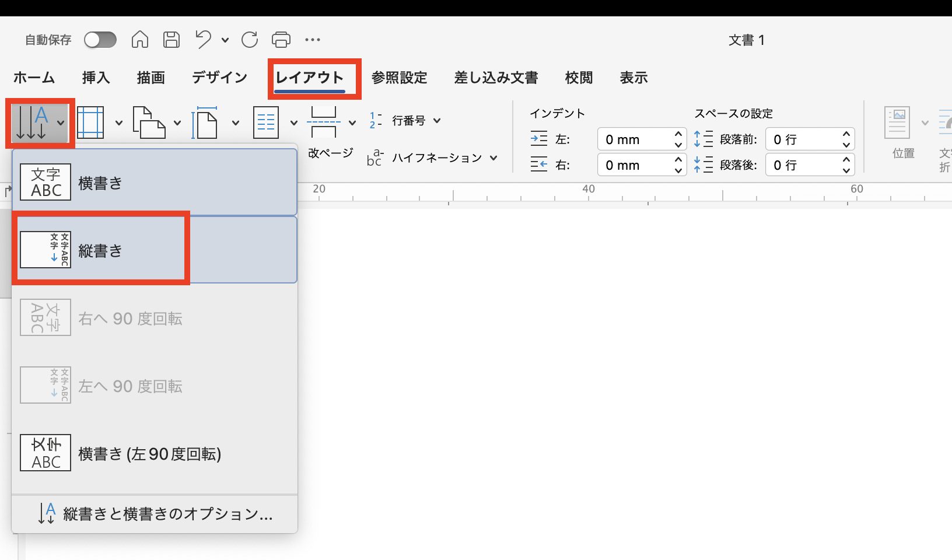The width and height of the screenshot is (952, 560).
Task: Click the 位置 (Position) icon
Action: click(897, 123)
